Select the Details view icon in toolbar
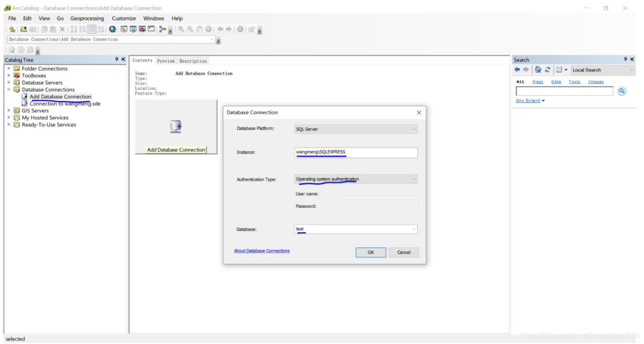 click(91, 29)
